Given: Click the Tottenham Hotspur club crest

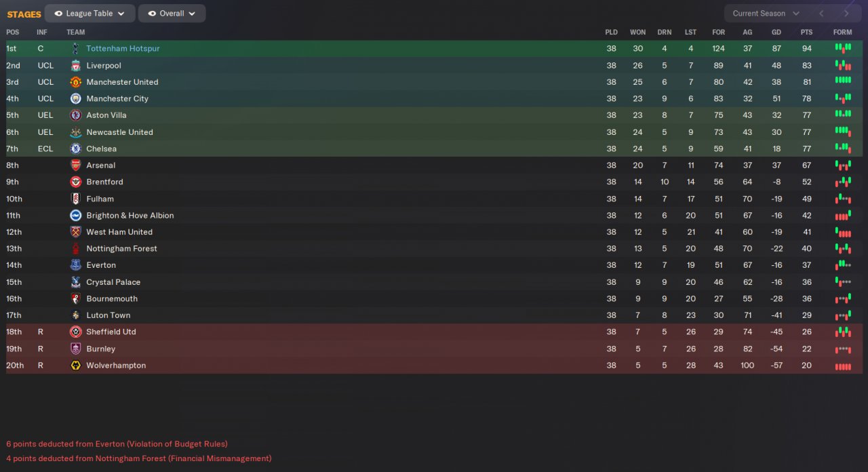Looking at the screenshot, I should coord(75,49).
